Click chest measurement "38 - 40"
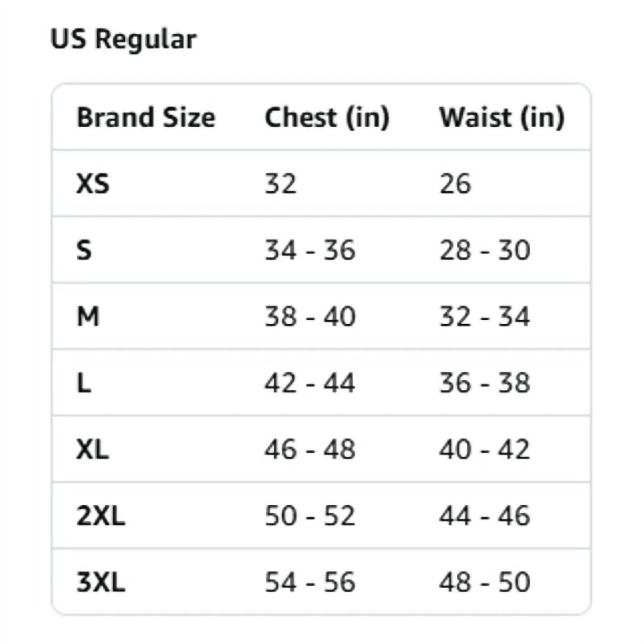This screenshot has height=644, width=644. pos(310,316)
